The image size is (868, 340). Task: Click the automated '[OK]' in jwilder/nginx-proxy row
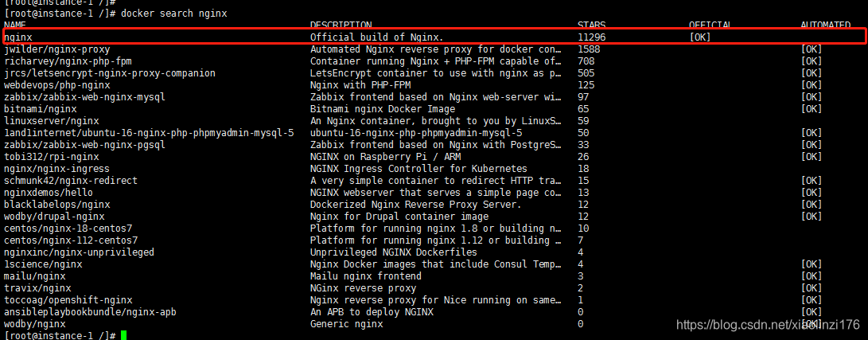pos(812,49)
